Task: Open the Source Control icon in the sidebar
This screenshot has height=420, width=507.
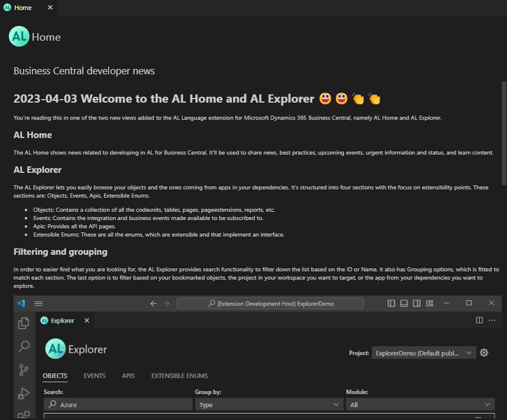Action: coord(24,369)
